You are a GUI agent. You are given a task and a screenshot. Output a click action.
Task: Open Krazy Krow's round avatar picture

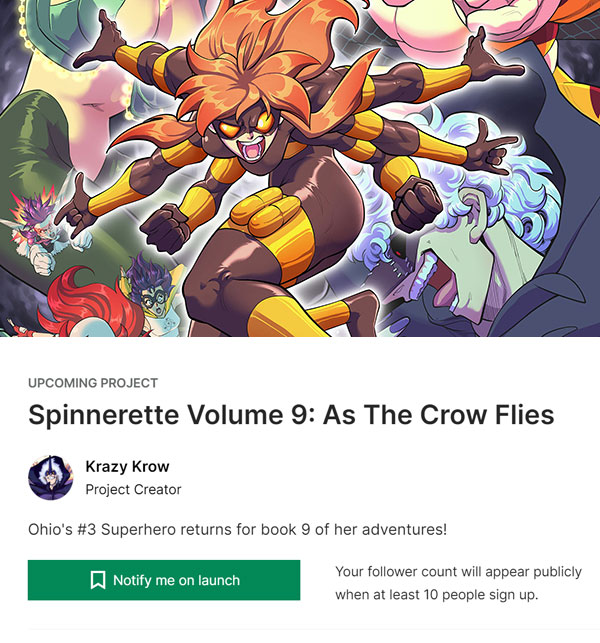point(50,477)
